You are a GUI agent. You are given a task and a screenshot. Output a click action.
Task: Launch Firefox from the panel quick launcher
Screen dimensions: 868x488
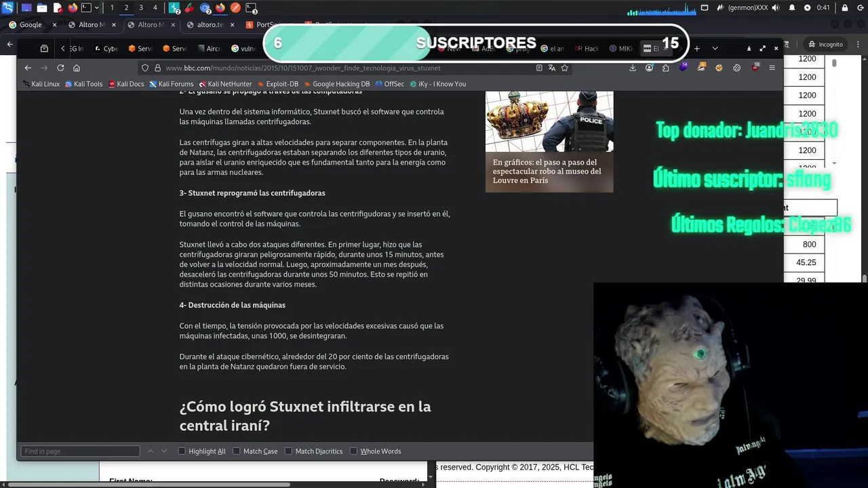73,8
